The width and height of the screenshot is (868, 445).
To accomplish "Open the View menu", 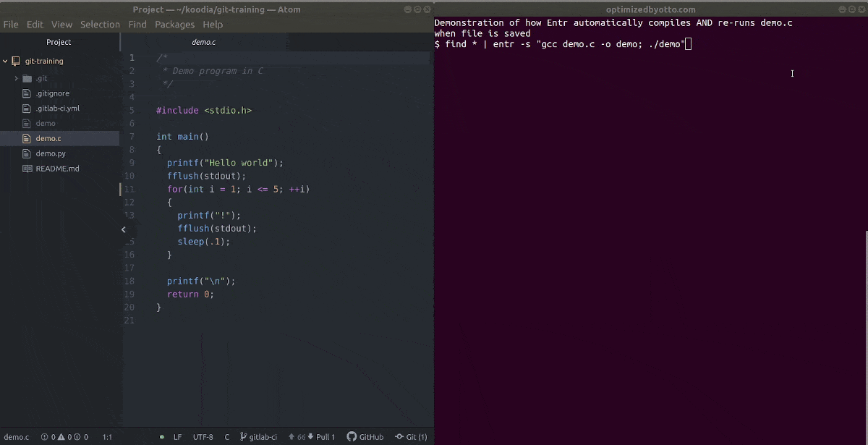I will [x=62, y=25].
